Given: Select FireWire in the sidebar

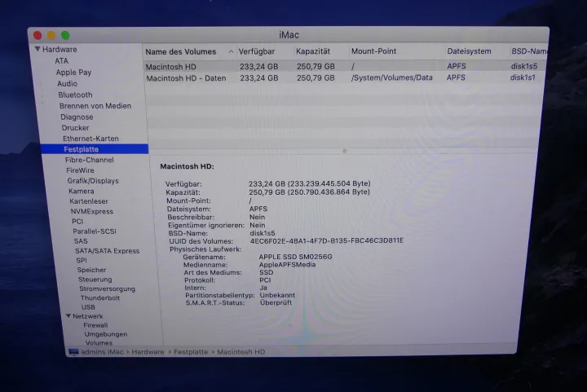Looking at the screenshot, I should 80,170.
